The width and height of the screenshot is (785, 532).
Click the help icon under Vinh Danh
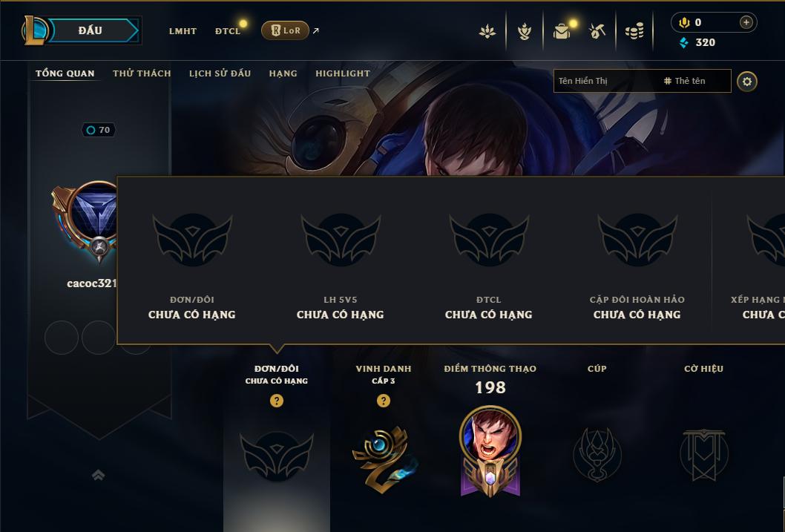[x=384, y=401]
